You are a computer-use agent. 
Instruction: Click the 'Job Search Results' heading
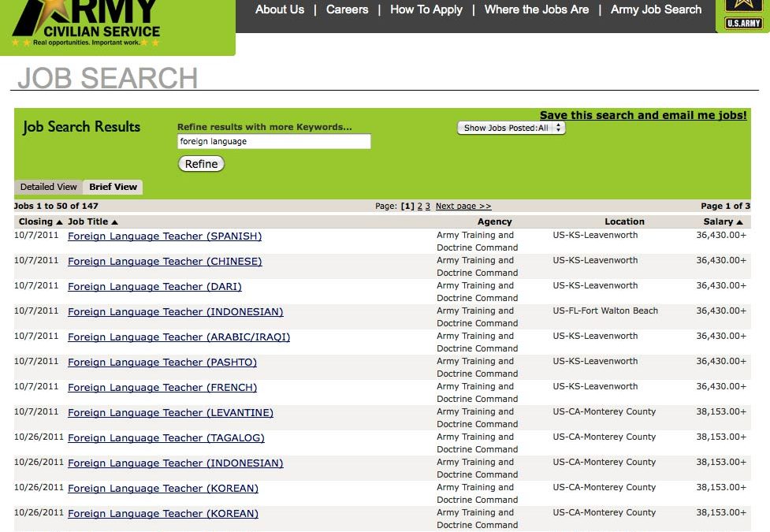[x=81, y=127]
